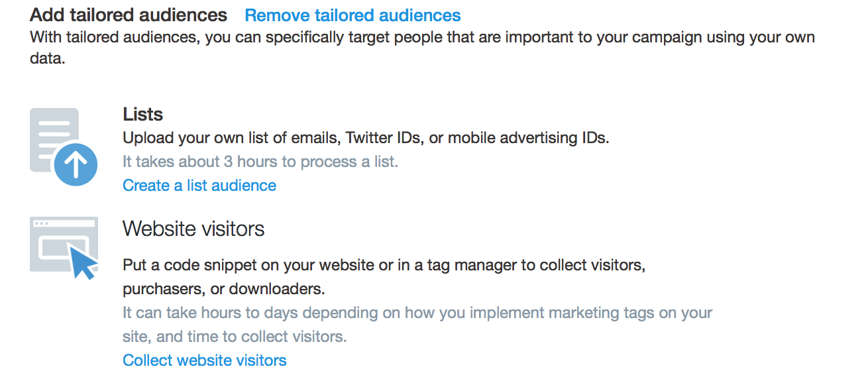This screenshot has width=868, height=387.
Task: Click the 'With tailored audiences' description line
Action: pyautogui.click(x=422, y=37)
